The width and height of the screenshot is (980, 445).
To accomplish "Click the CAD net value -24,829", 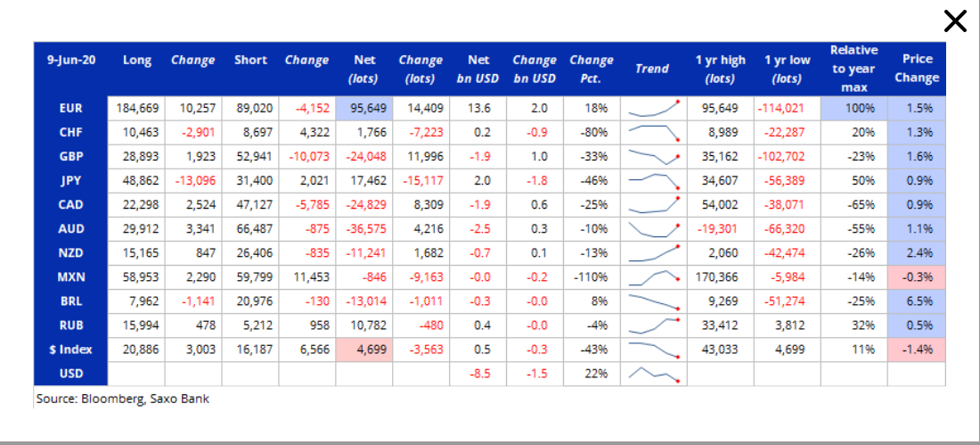I will click(x=364, y=204).
